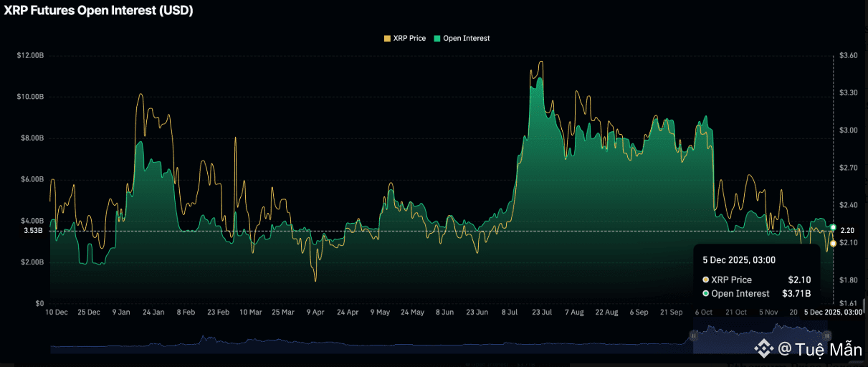868x367 pixels.
Task: Click the chart title XRP Futures Open Interest
Action: pyautogui.click(x=99, y=11)
